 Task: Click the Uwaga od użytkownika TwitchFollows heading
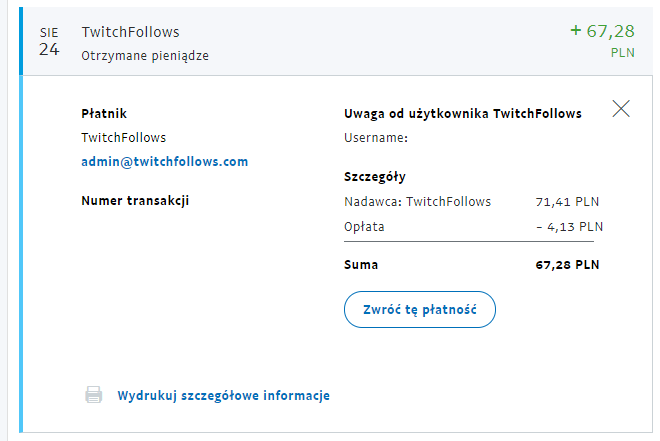(462, 114)
